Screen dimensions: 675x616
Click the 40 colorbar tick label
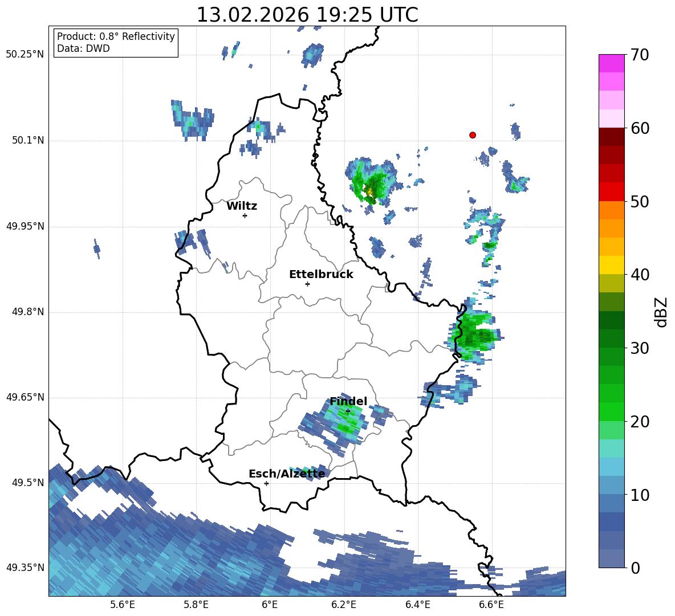(640, 275)
